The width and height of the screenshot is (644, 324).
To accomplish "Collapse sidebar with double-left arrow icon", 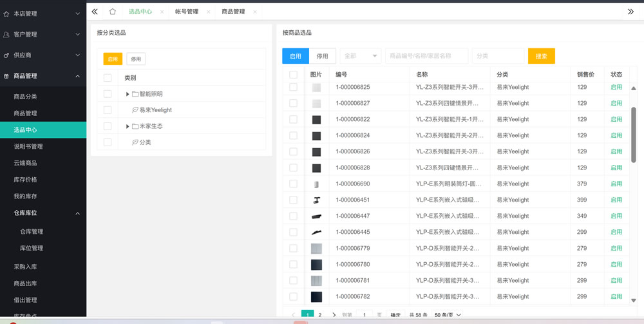I will coord(95,12).
